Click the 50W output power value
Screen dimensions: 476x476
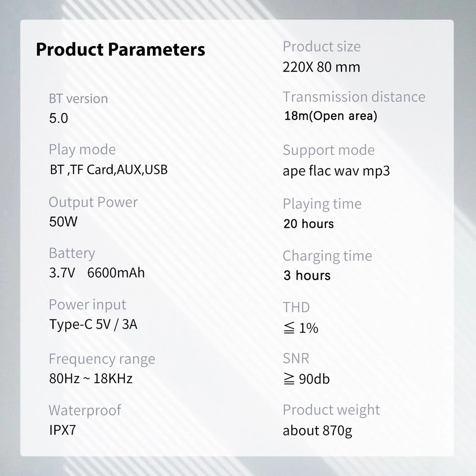(x=63, y=222)
